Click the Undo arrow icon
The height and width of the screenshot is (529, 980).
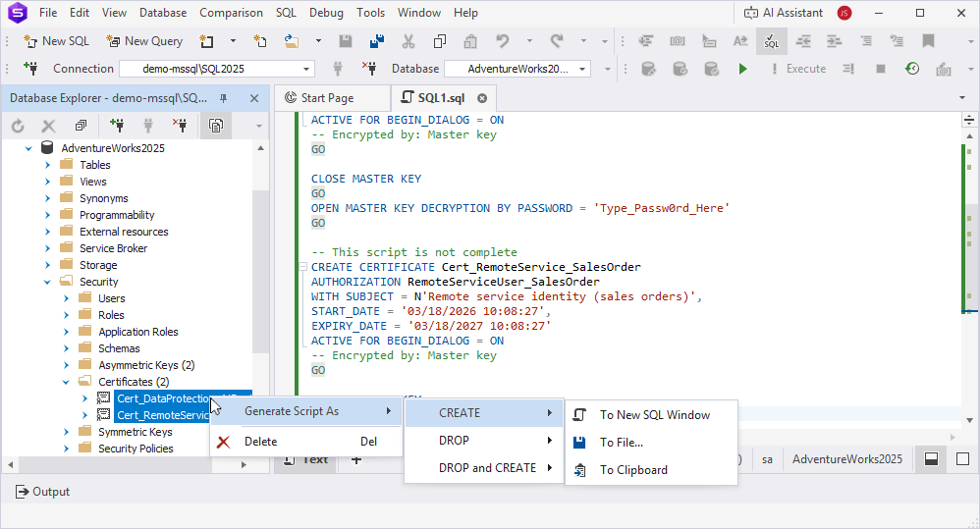click(x=503, y=41)
